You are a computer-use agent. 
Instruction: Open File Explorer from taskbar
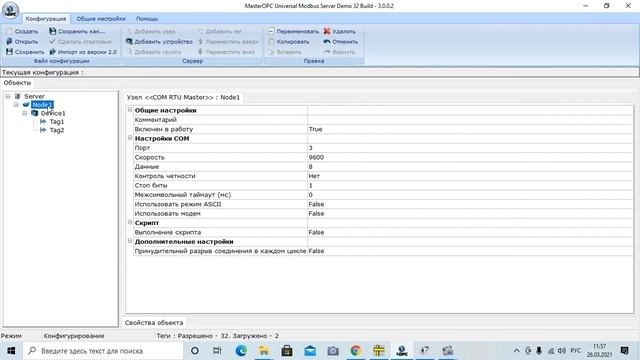[264, 351]
